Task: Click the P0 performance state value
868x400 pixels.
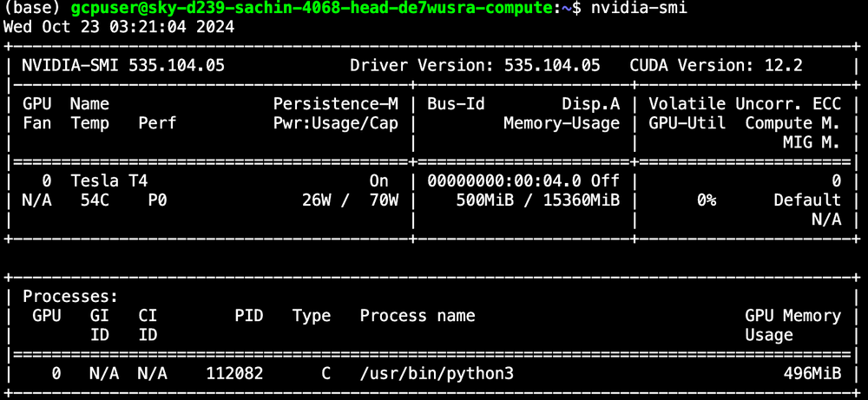Action: click(x=157, y=200)
